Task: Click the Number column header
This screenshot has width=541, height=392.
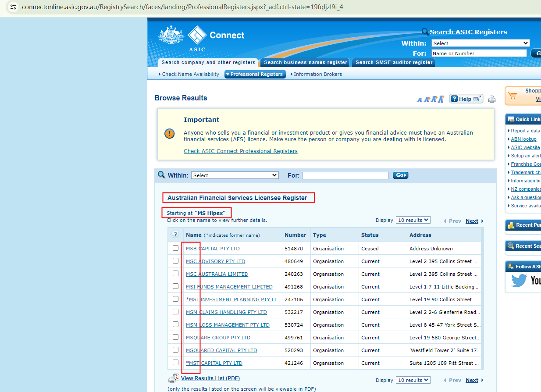Action: [295, 235]
